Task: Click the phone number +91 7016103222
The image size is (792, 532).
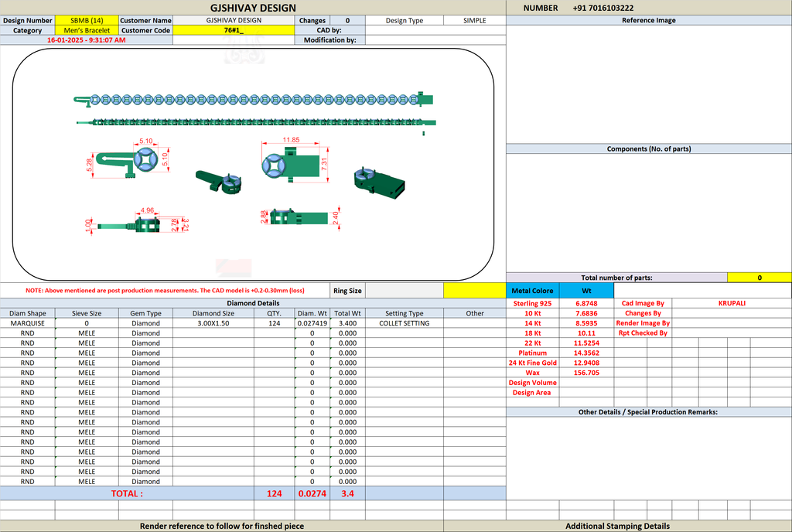Action: point(603,8)
